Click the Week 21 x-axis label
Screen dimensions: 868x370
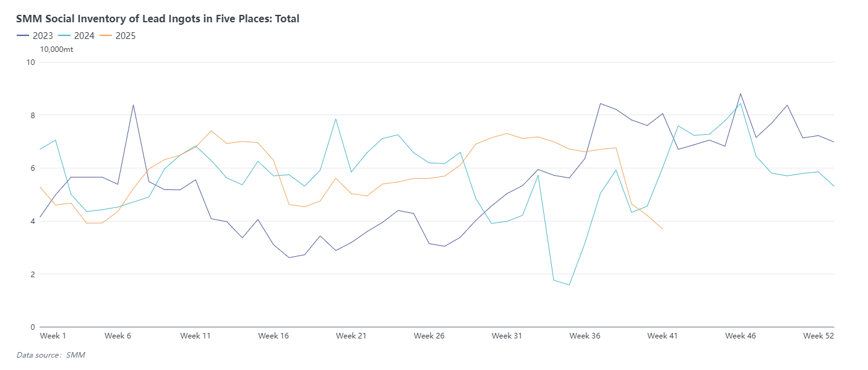point(351,336)
